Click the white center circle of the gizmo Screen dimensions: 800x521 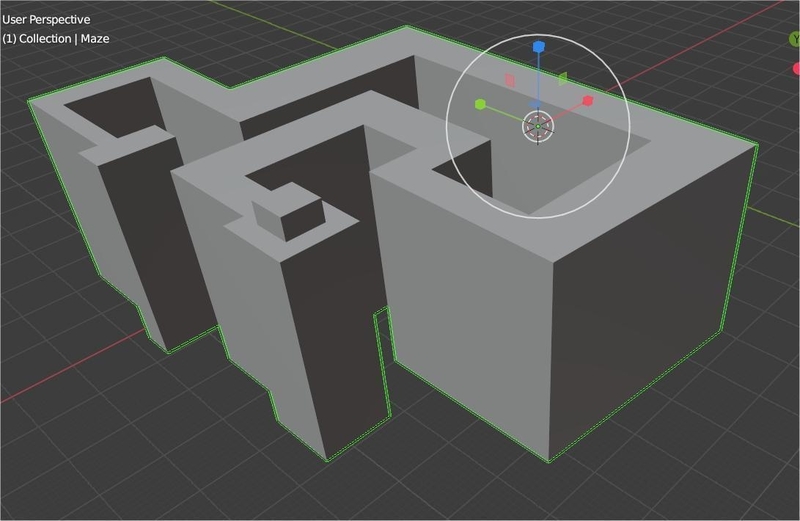coord(537,126)
